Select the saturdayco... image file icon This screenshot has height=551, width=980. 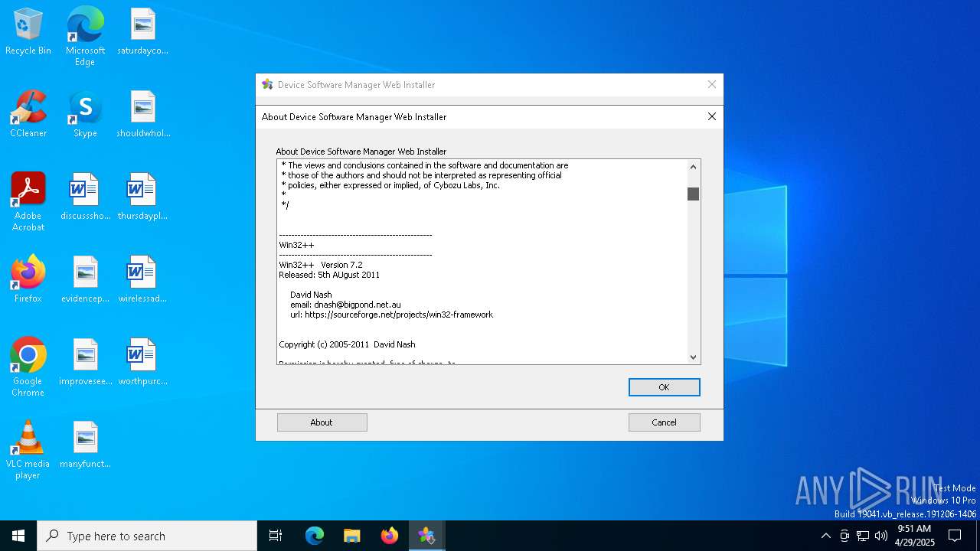click(x=142, y=32)
